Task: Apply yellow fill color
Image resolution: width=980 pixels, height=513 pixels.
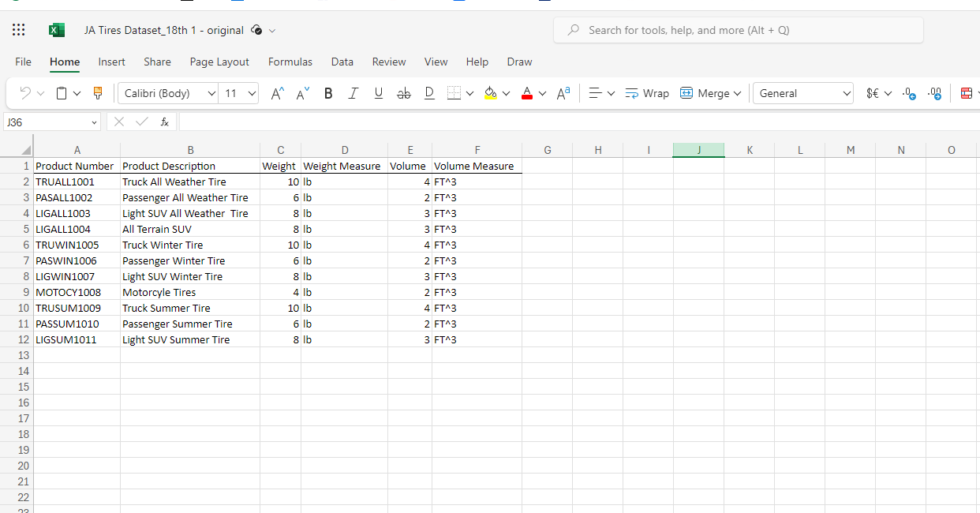Action: pos(490,93)
